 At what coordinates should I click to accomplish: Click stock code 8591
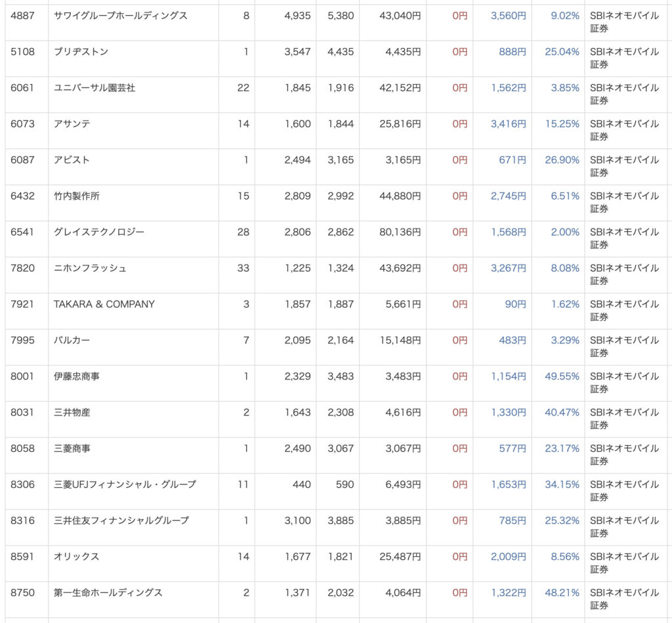22,556
